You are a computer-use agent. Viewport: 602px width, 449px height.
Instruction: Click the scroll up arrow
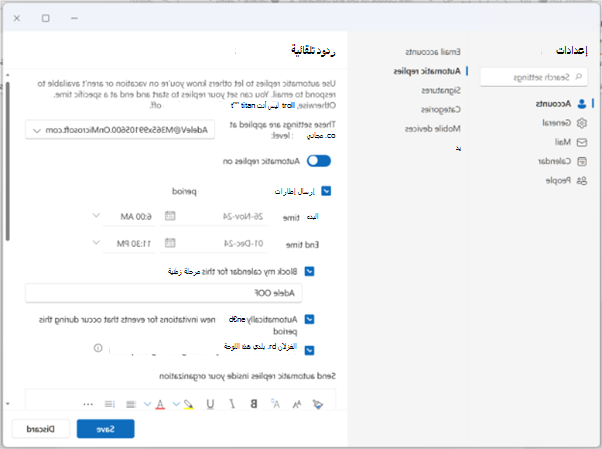[x=7, y=75]
